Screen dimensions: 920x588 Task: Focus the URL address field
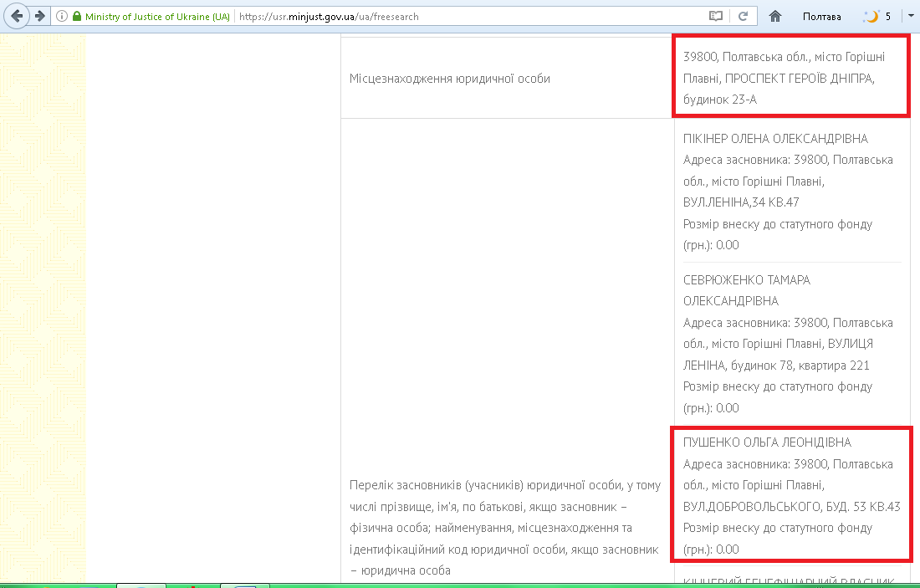(x=468, y=17)
